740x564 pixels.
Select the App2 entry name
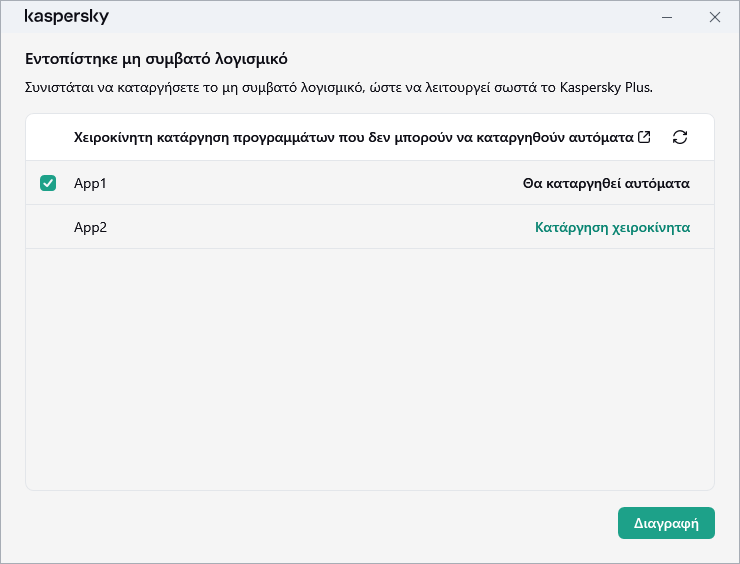(x=90, y=227)
